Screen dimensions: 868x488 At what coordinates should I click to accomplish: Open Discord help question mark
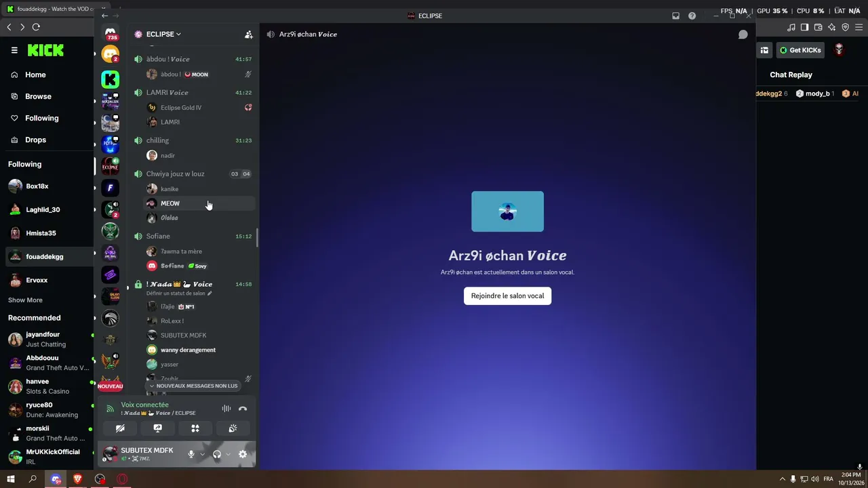692,16
